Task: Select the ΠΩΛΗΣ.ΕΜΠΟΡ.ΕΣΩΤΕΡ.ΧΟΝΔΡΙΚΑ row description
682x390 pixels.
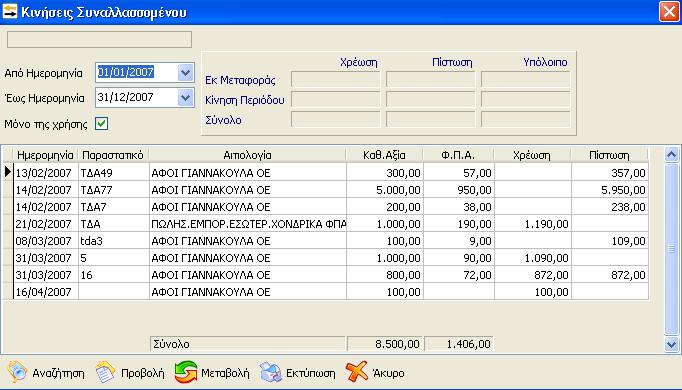Action: point(248,224)
